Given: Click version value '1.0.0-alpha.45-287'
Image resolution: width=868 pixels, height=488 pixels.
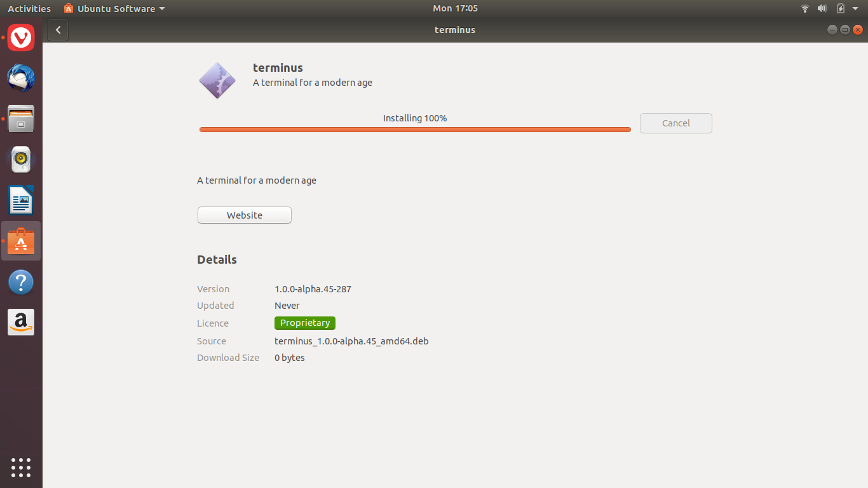Looking at the screenshot, I should point(313,289).
